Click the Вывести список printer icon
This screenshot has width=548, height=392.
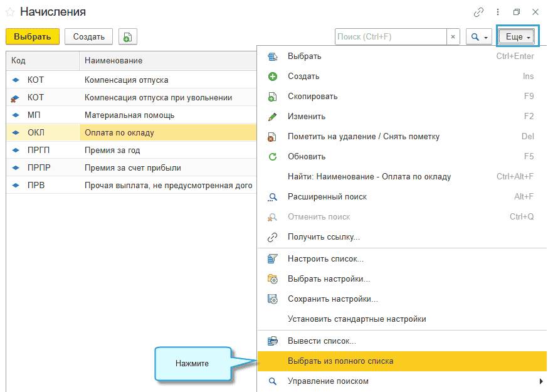click(272, 341)
